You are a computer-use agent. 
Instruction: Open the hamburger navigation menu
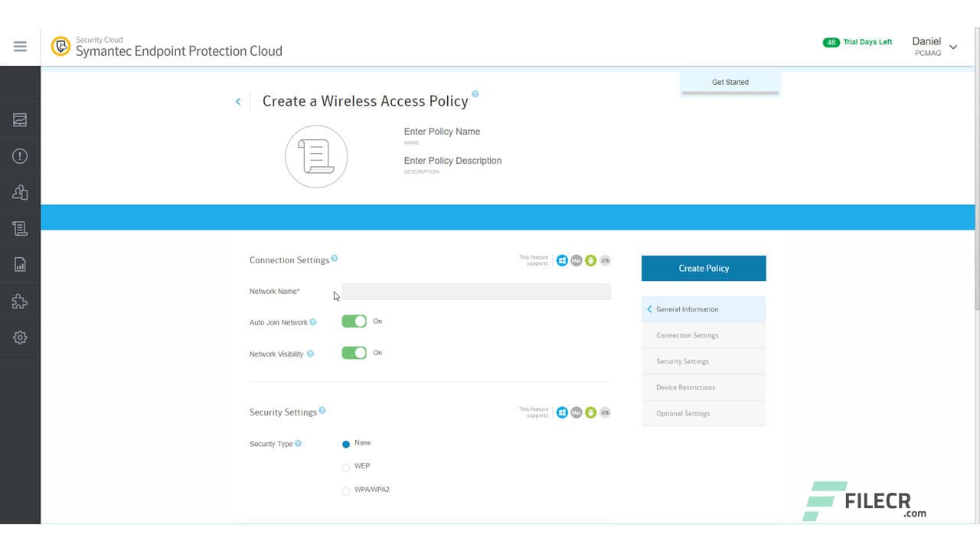20,45
